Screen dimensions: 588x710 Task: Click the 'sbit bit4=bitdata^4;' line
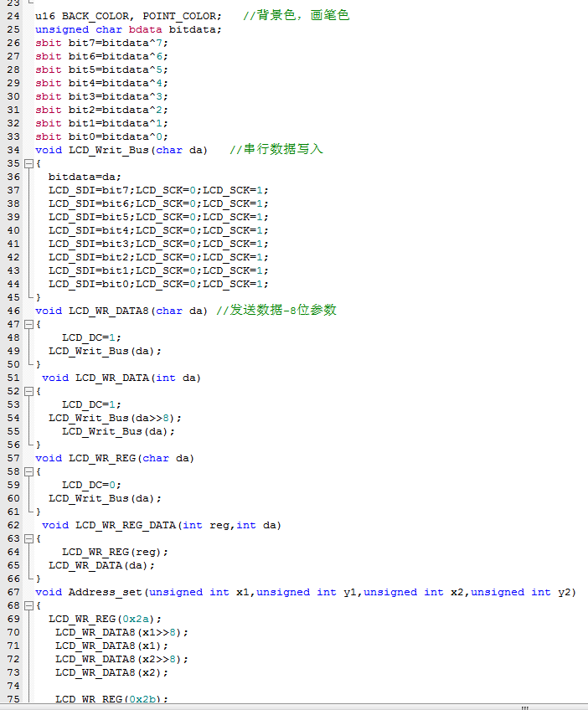pyautogui.click(x=102, y=83)
